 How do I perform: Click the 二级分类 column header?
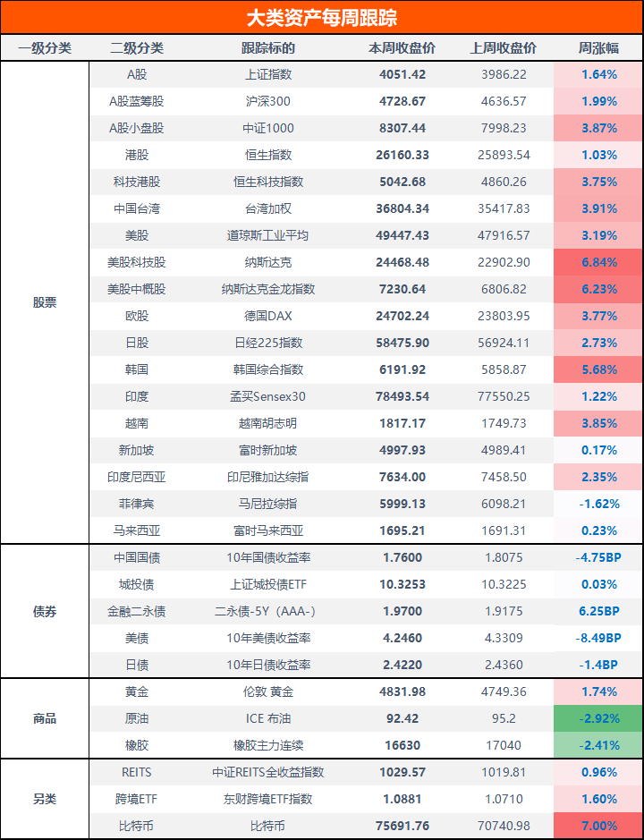(137, 48)
